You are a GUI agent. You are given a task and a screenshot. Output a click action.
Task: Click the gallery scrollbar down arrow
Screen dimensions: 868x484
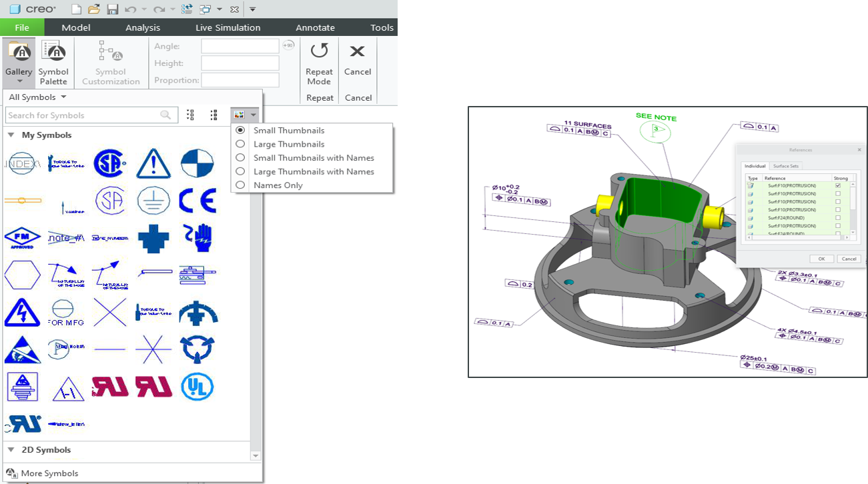[x=256, y=456]
